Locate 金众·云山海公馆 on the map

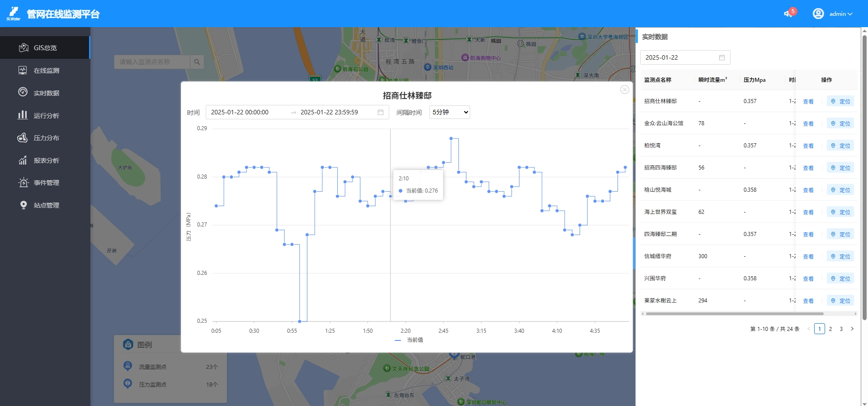(x=840, y=124)
